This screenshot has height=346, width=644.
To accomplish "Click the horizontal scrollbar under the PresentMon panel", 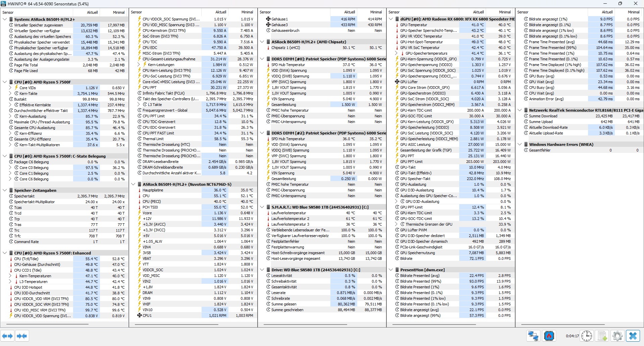I will 434,324.
